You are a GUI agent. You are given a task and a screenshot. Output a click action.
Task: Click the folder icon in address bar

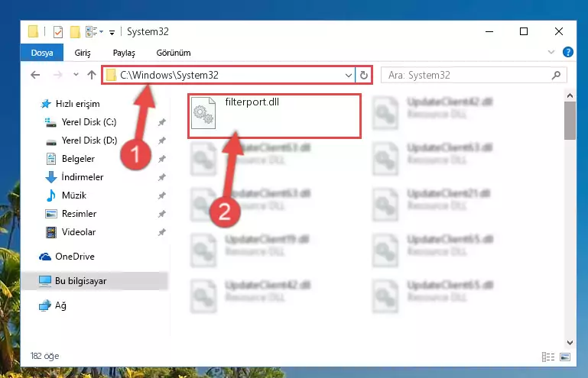pos(111,76)
